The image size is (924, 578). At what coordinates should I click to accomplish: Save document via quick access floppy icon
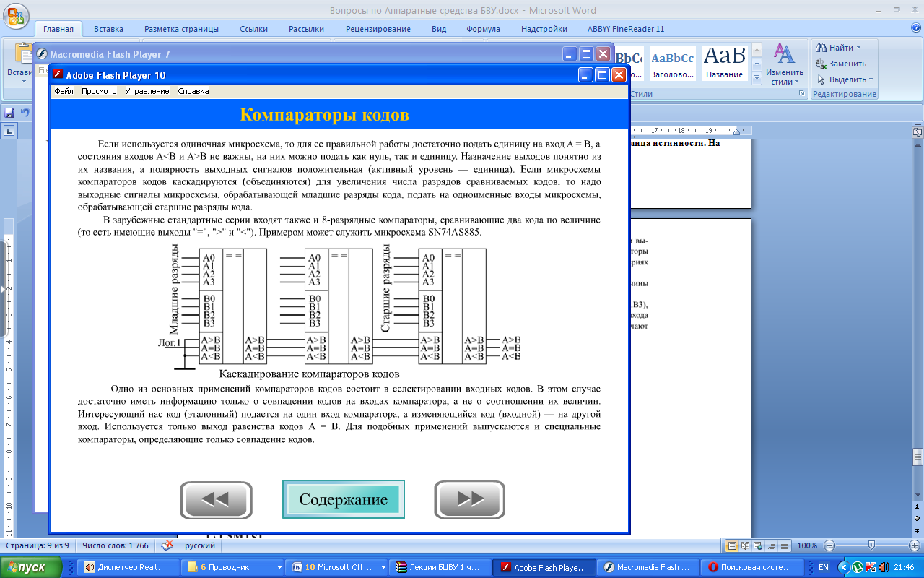9,113
